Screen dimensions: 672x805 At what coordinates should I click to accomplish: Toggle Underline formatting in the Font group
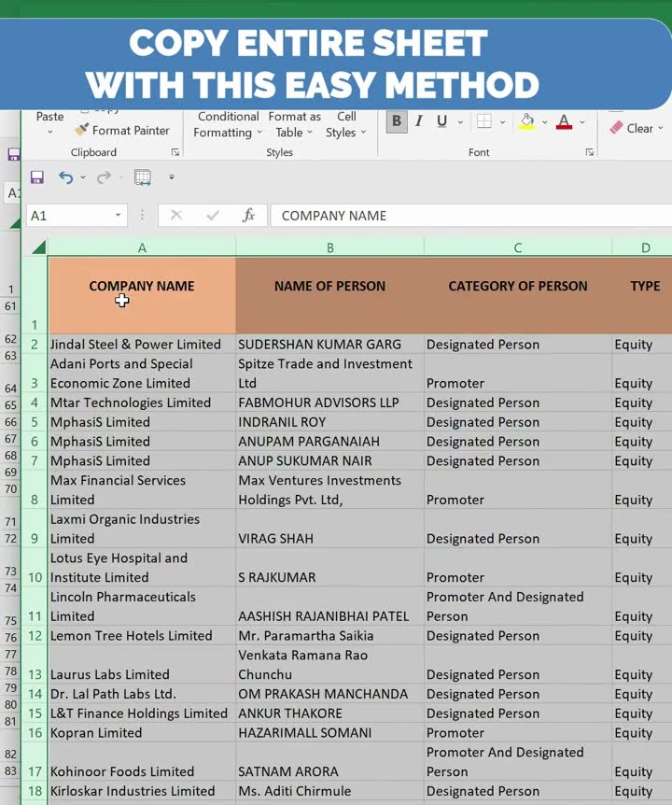(441, 121)
